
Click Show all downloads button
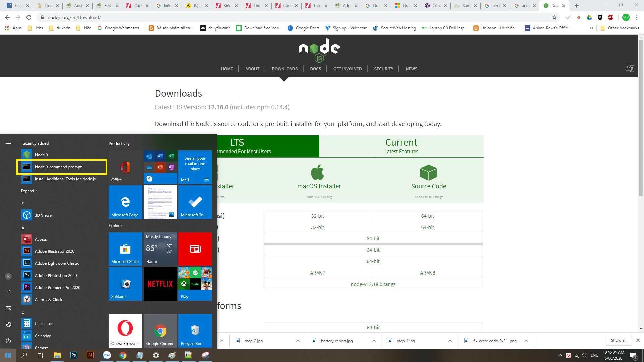(x=618, y=340)
